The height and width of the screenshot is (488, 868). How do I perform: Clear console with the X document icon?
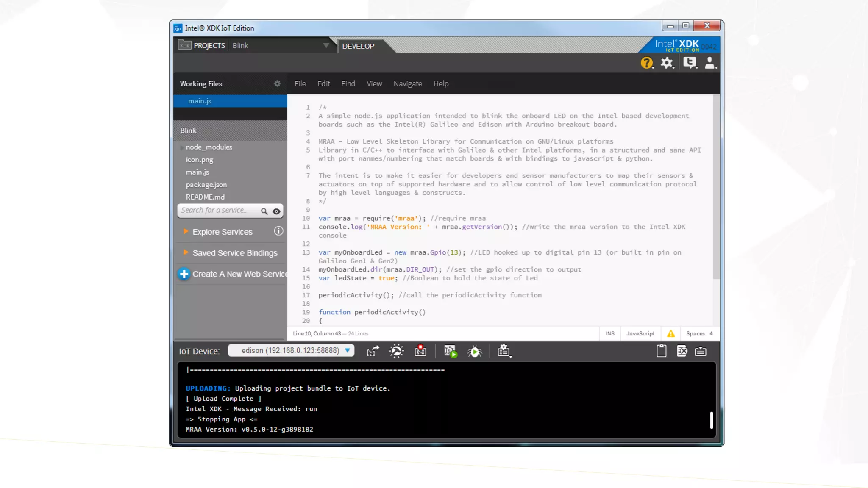[x=682, y=351]
